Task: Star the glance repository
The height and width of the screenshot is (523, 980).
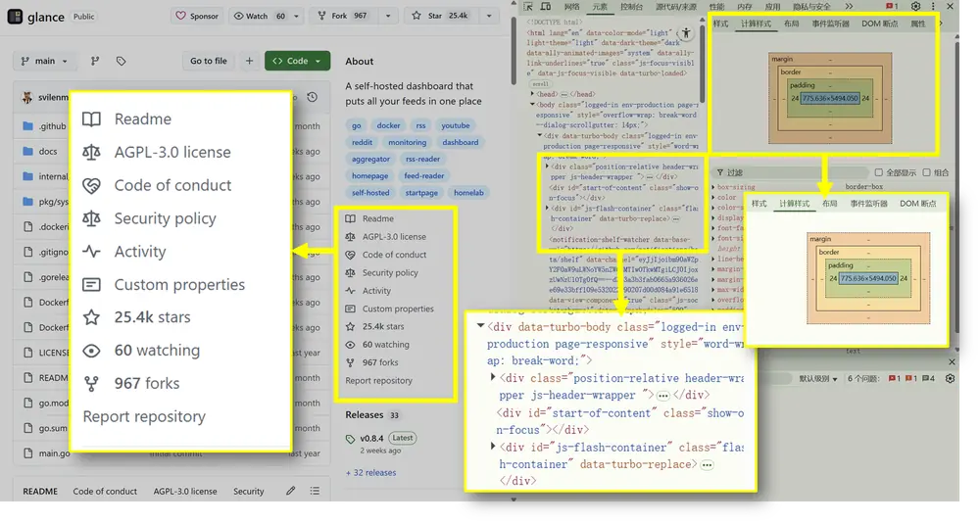Action: 440,16
